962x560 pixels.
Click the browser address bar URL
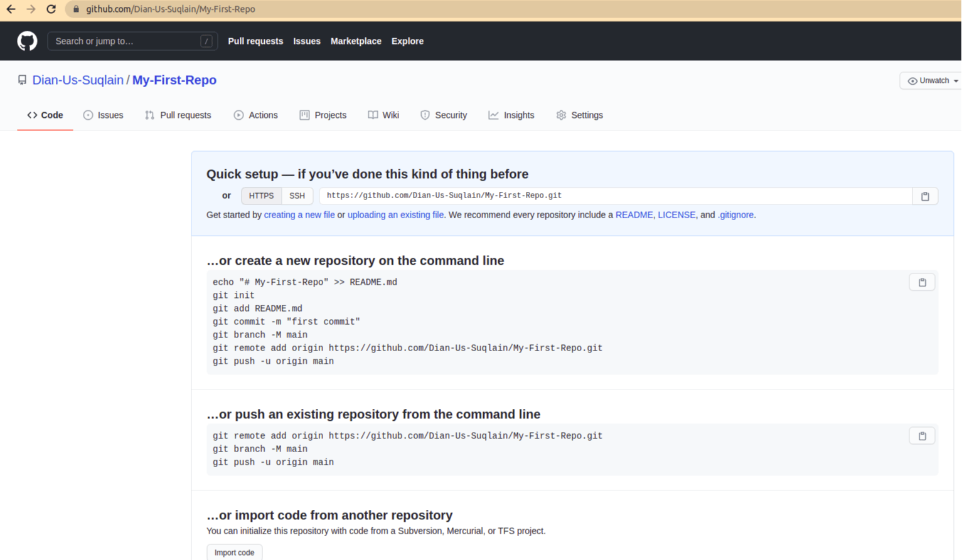point(171,9)
